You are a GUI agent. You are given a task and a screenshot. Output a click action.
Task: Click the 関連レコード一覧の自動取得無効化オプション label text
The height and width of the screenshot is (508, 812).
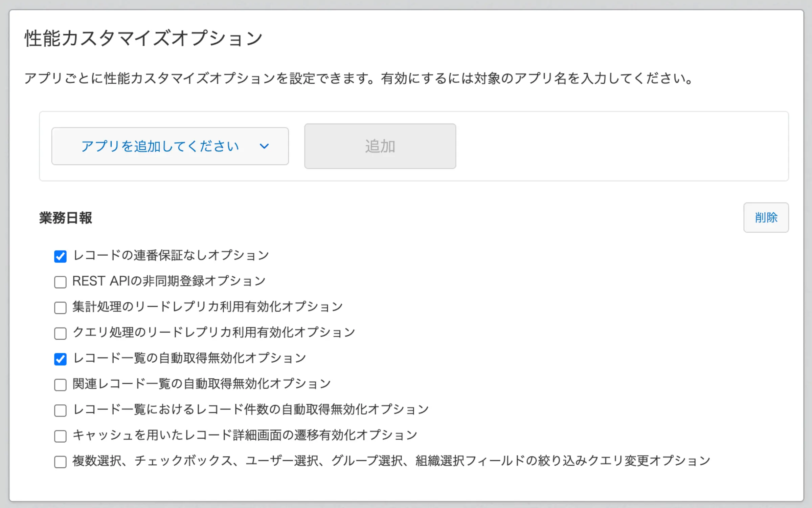pyautogui.click(x=202, y=384)
